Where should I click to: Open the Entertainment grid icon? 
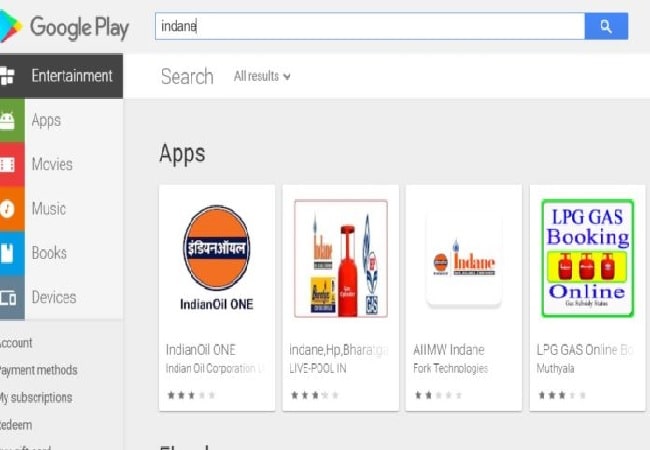8,76
